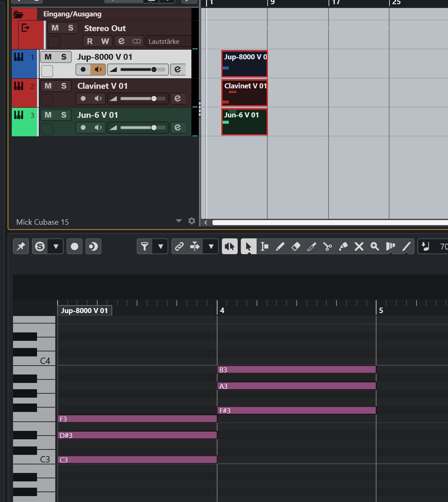This screenshot has width=448, height=502.
Task: Open the Lautstärke automation parameter dropdown
Action: [168, 41]
